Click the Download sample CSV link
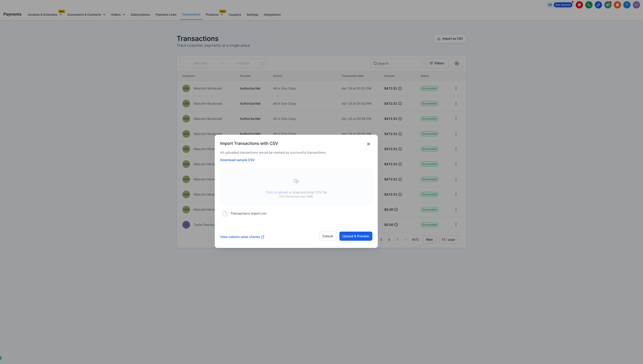 (x=237, y=160)
